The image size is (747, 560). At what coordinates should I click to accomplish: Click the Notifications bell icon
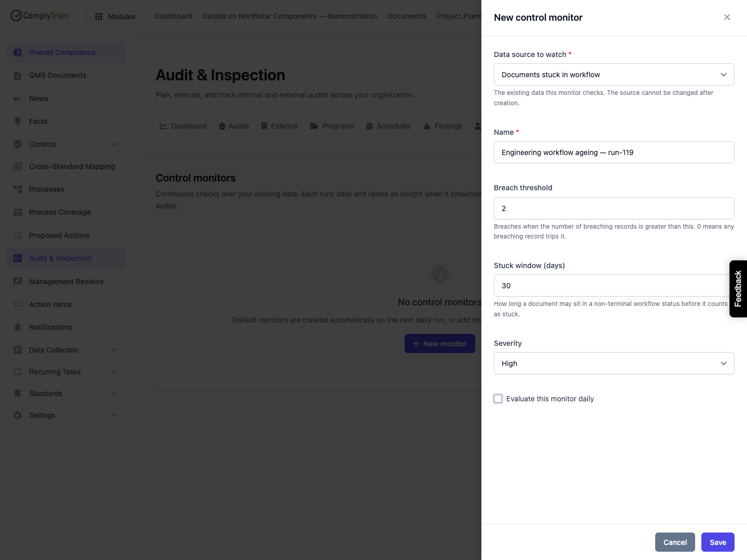(18, 327)
